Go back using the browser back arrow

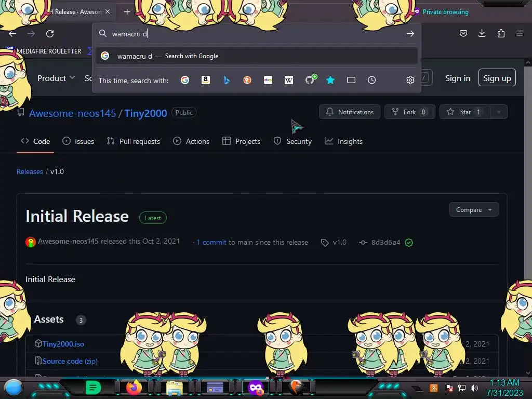12,34
